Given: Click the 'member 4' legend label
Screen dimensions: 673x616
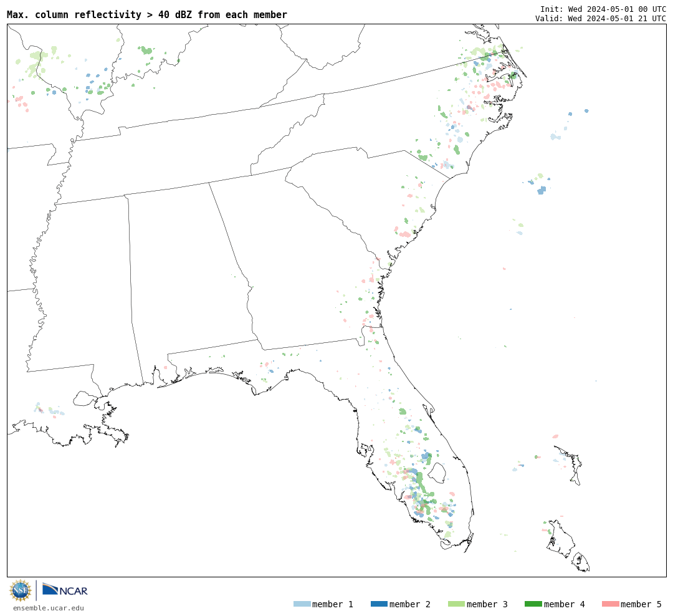Looking at the screenshot, I should pos(564,604).
